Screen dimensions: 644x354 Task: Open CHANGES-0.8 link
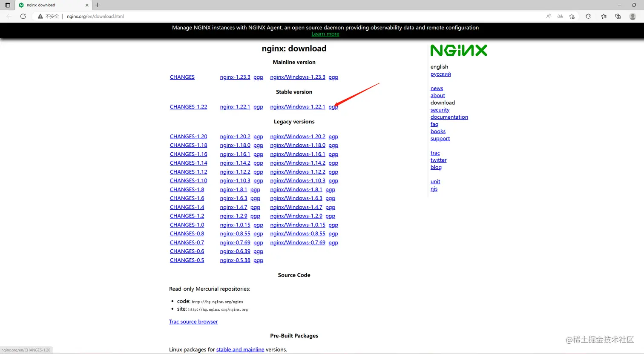(187, 234)
